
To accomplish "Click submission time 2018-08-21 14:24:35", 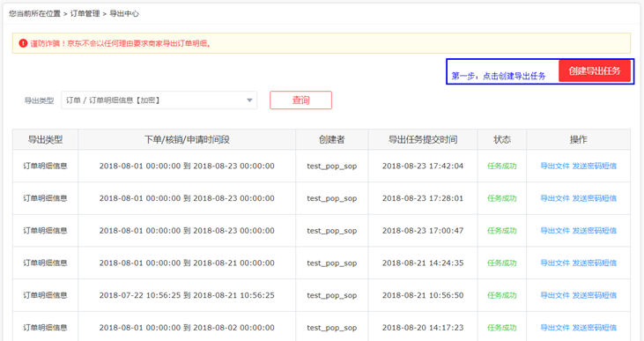I will [x=423, y=263].
